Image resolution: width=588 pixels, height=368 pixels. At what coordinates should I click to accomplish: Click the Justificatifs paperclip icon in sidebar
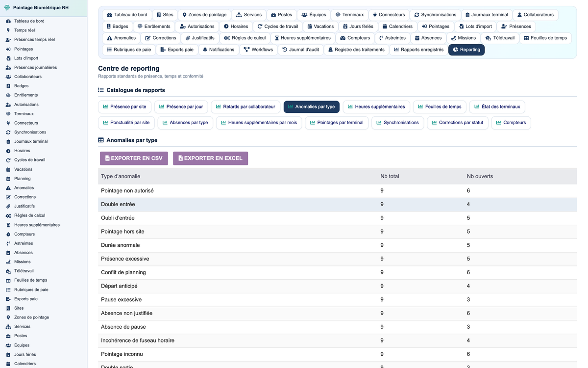[x=8, y=207]
